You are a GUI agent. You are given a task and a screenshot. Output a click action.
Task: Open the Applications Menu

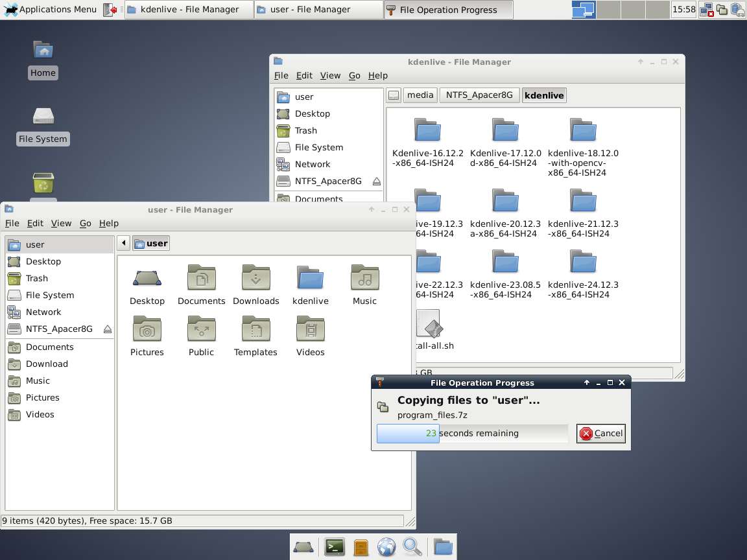51,10
